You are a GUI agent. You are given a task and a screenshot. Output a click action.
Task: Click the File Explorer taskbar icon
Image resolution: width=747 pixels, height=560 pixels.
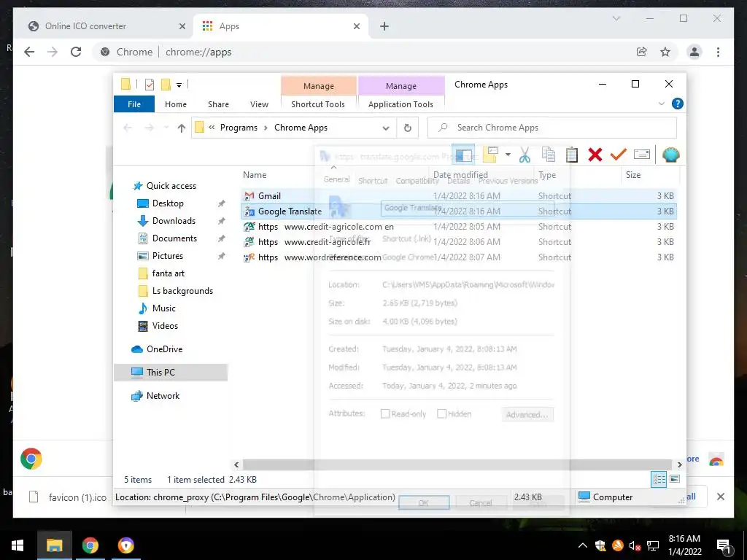coord(54,545)
